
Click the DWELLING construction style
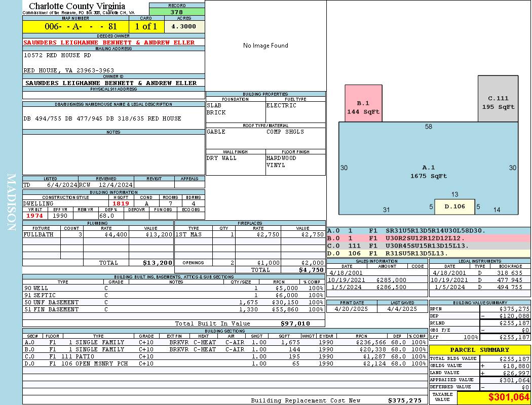tap(39, 204)
